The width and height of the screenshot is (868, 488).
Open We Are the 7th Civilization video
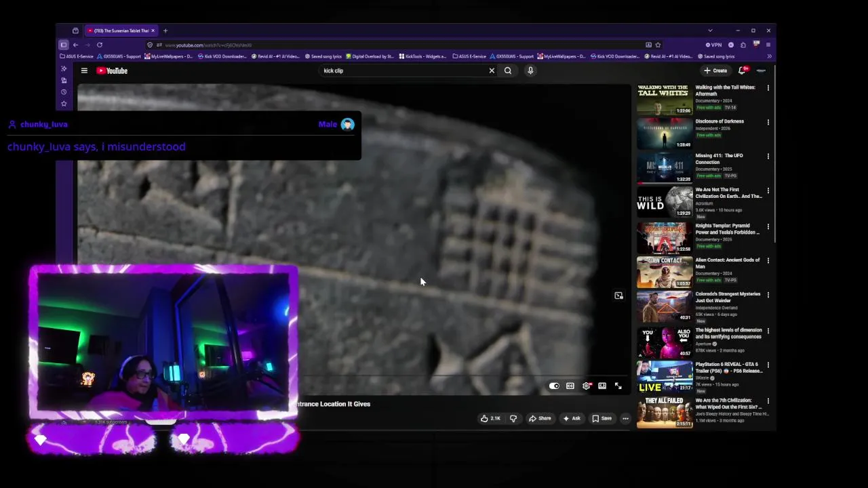pyautogui.click(x=729, y=403)
